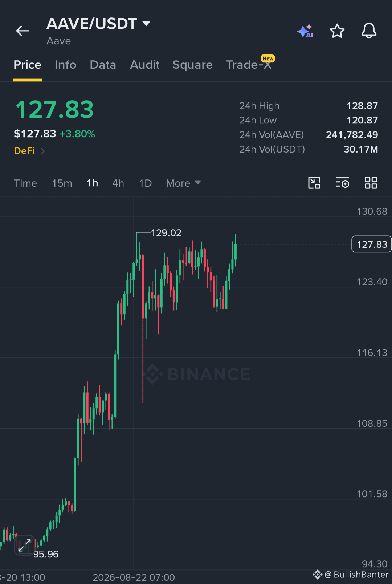
Task: Open the AI assistant sparkle icon
Action: point(305,31)
